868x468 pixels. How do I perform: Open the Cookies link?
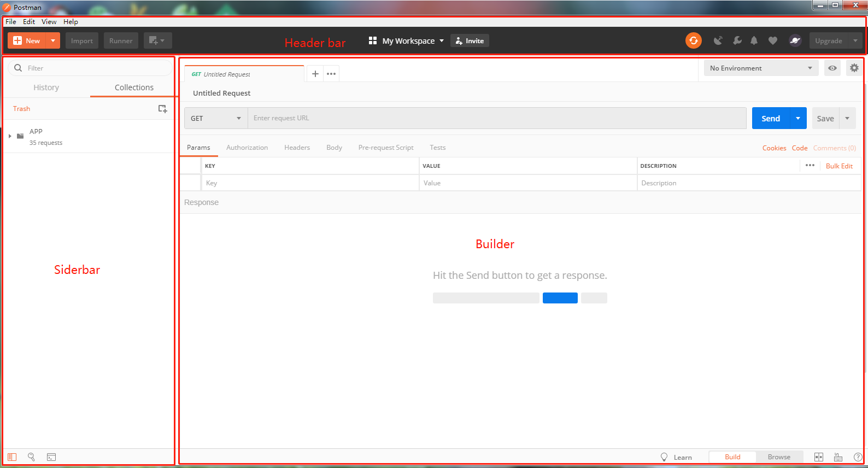click(775, 148)
